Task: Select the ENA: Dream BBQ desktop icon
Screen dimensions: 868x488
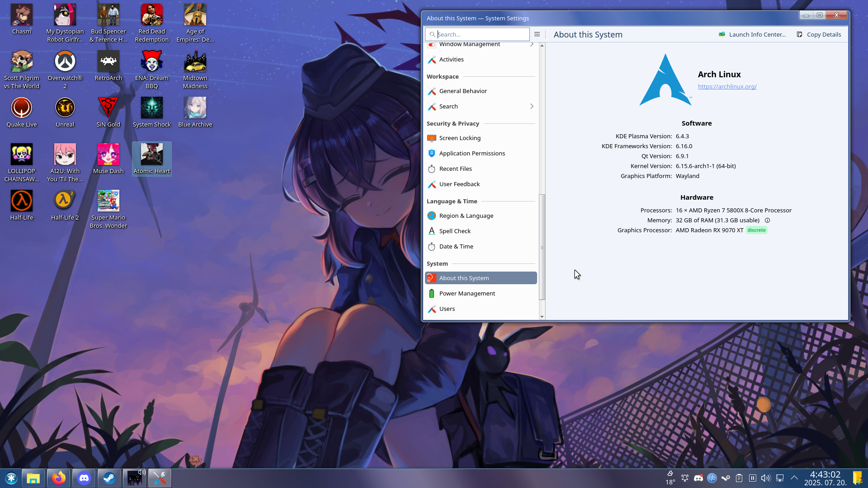Action: pos(152,70)
